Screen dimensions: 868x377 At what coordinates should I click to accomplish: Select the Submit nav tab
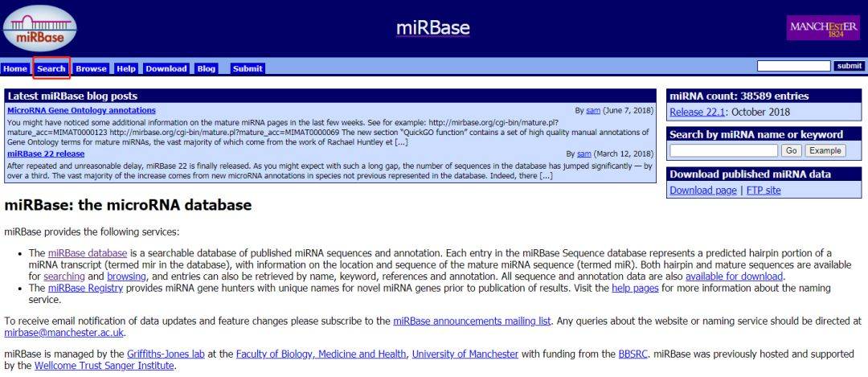click(x=248, y=68)
